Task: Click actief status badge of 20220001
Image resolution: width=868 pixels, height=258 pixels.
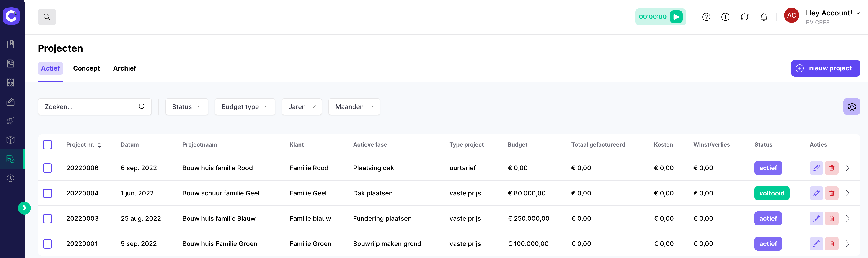Action: (x=768, y=243)
